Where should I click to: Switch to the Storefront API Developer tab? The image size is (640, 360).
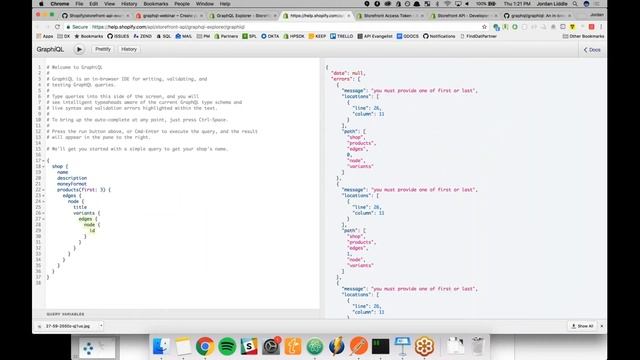tap(462, 16)
